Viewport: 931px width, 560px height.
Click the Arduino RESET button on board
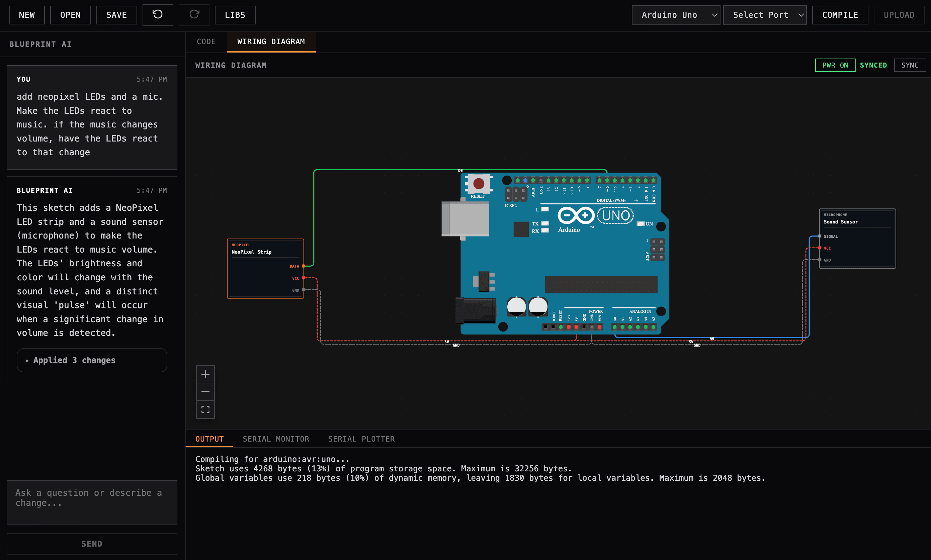point(479,183)
